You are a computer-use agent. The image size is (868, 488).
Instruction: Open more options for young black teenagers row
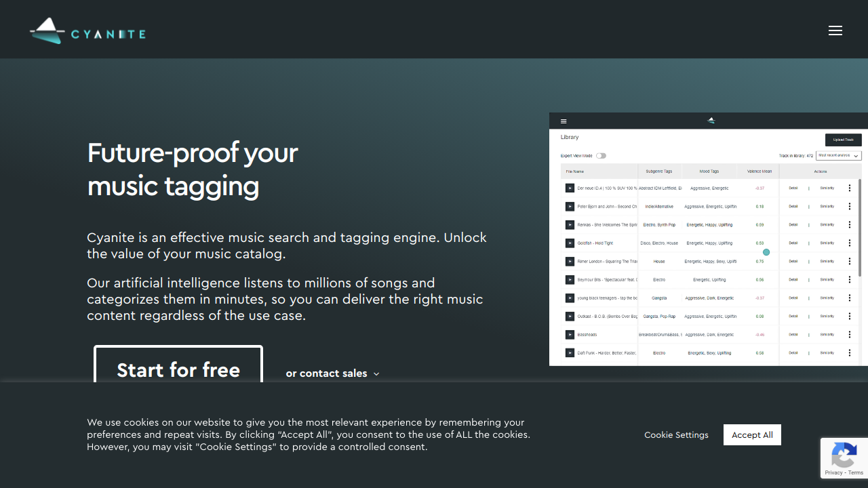pos(850,298)
